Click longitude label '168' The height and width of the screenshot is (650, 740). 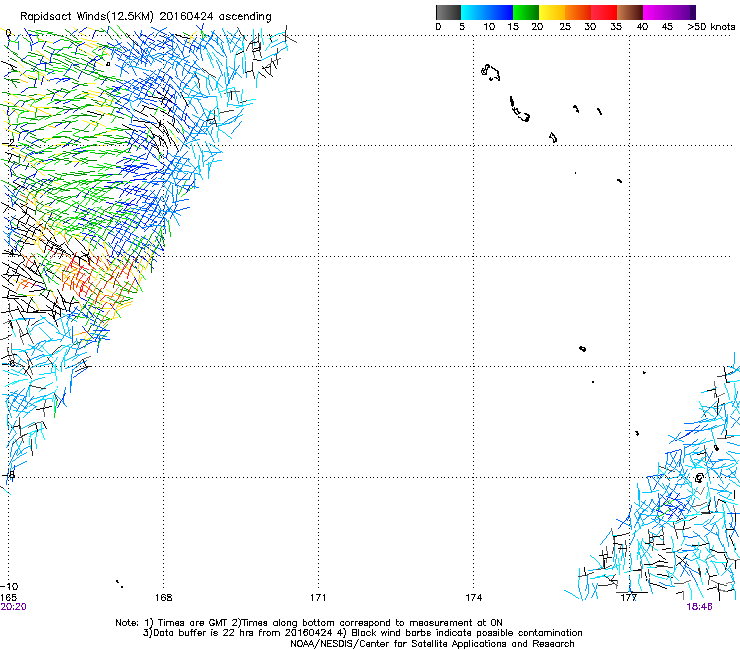(x=163, y=597)
